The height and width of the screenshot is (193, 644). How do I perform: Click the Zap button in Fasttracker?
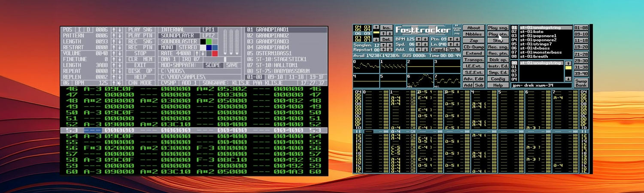pos(474,40)
